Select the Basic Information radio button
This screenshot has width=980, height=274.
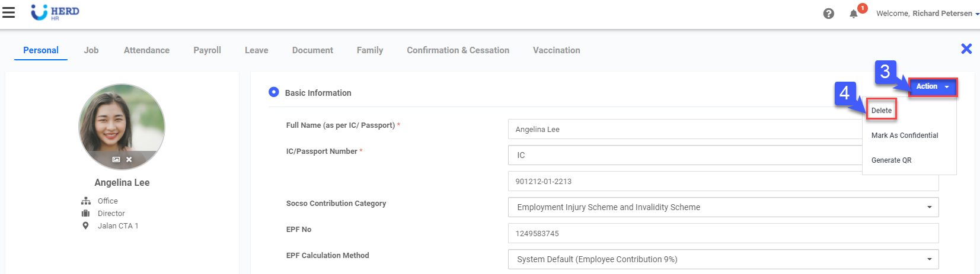274,92
